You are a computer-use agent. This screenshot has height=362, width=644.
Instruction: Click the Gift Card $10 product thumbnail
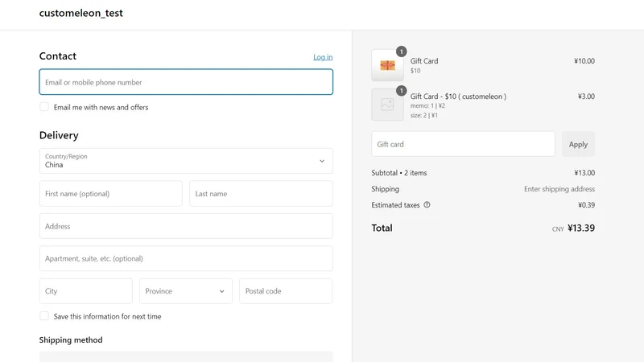[x=387, y=65]
